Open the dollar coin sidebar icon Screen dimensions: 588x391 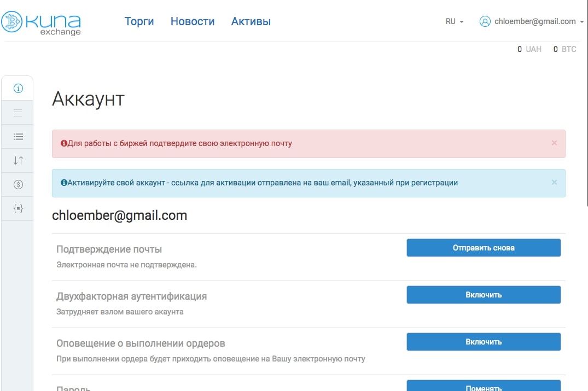point(18,184)
